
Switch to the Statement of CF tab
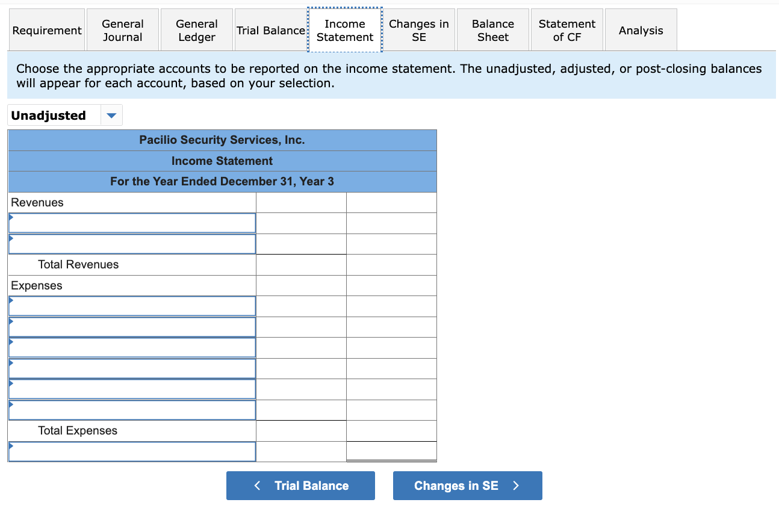[566, 29]
